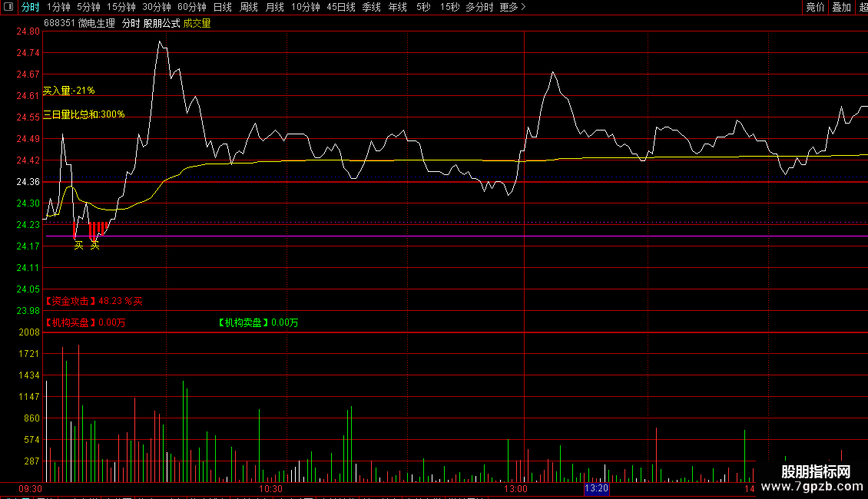Click the 机构卖盘 label
The width and height of the screenshot is (868, 499).
(244, 323)
